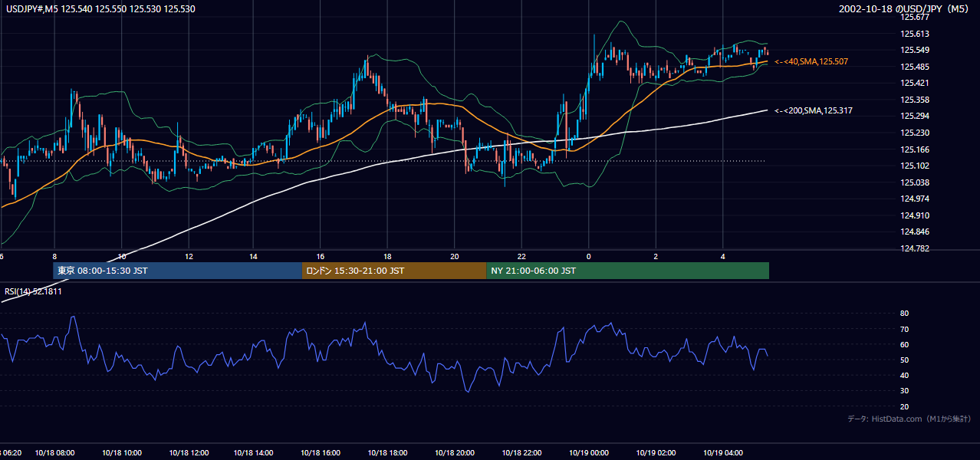Click bottom time label 10/18 22:00
Screen dimensions: 980x460
coord(521,453)
